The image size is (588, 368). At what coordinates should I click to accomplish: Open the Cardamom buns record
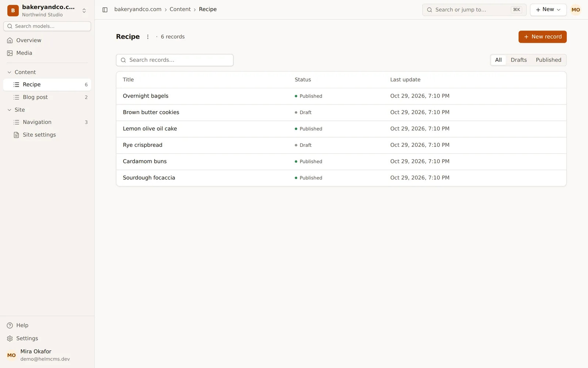tap(341, 162)
